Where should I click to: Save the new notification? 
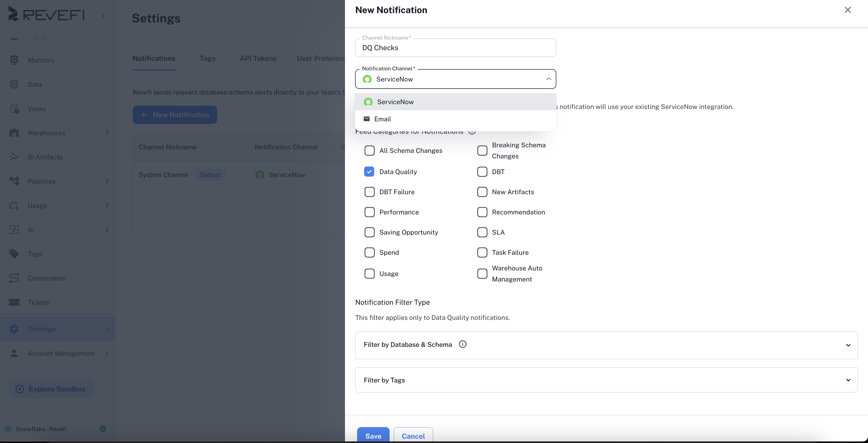[x=373, y=436]
